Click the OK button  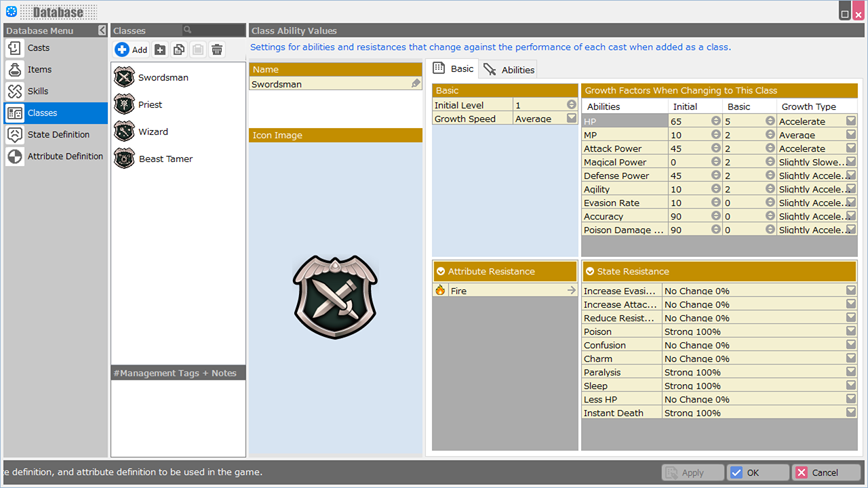(757, 472)
